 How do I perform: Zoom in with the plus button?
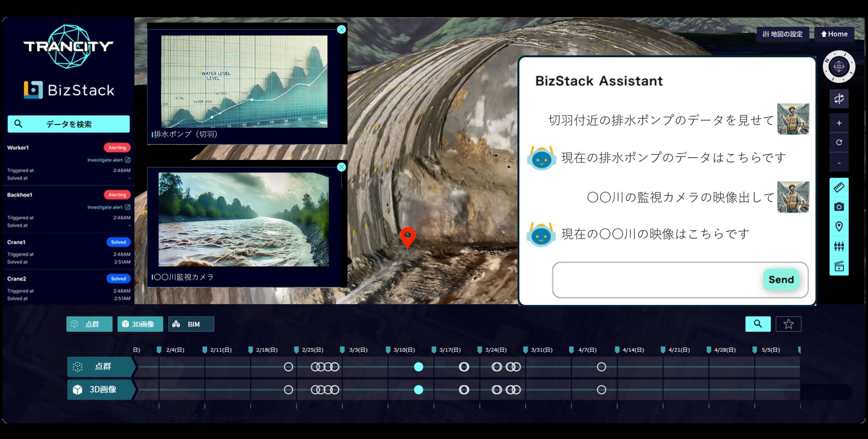click(x=839, y=123)
